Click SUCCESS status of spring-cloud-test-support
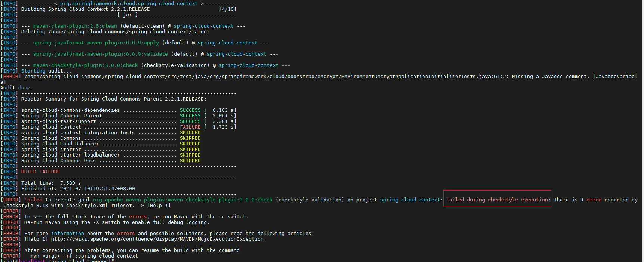 tap(190, 121)
